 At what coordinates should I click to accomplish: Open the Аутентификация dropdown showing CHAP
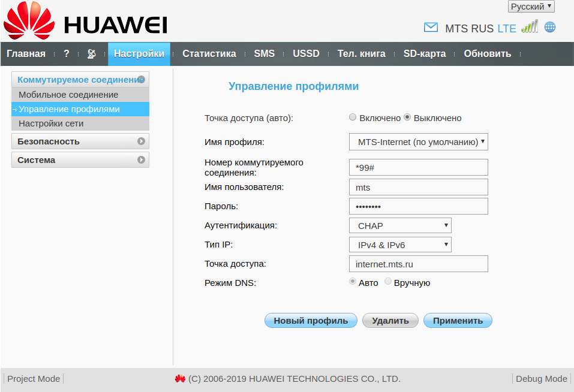(x=400, y=225)
